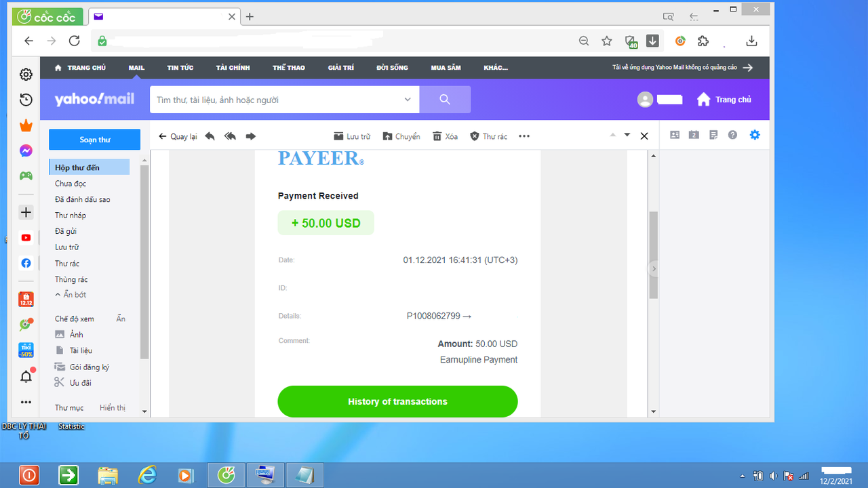The width and height of the screenshot is (868, 488).
Task: Click Soạn thư to compose email
Action: [95, 140]
